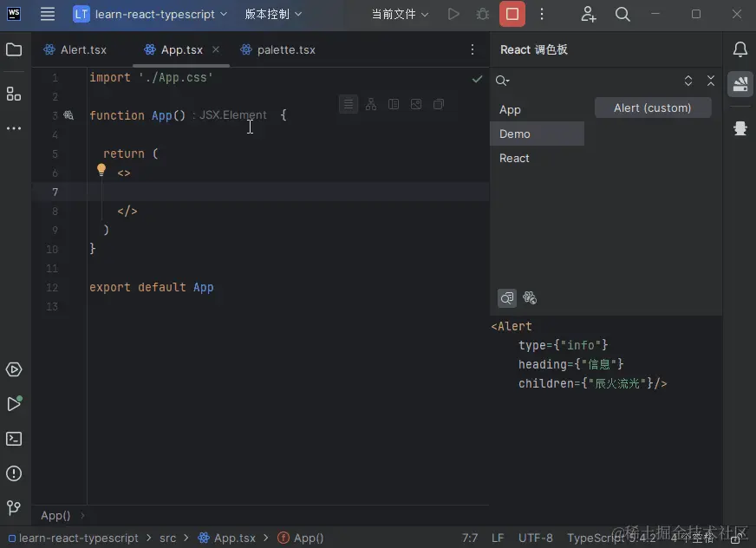Toggle React palette tool window icon
The width and height of the screenshot is (756, 548).
pyautogui.click(x=740, y=84)
